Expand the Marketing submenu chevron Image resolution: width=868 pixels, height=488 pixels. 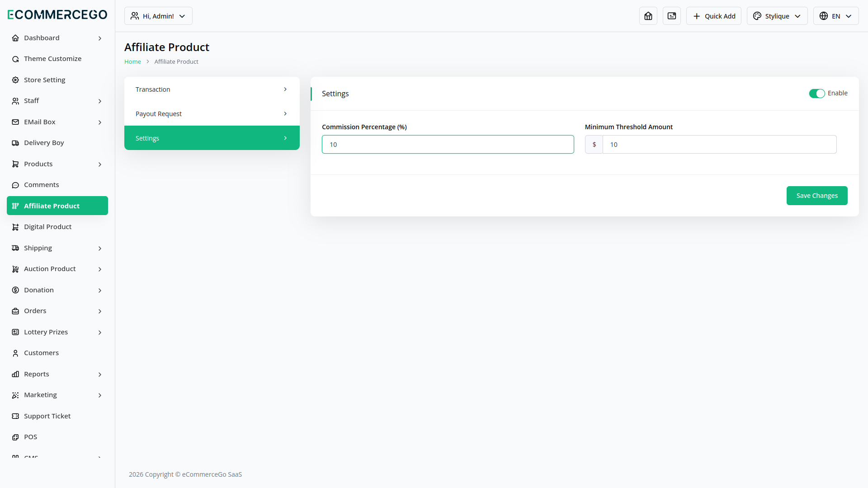tap(100, 395)
